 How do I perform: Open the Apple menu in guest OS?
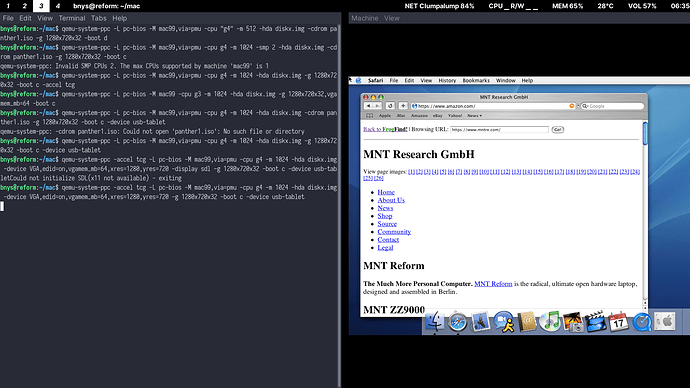click(358, 81)
